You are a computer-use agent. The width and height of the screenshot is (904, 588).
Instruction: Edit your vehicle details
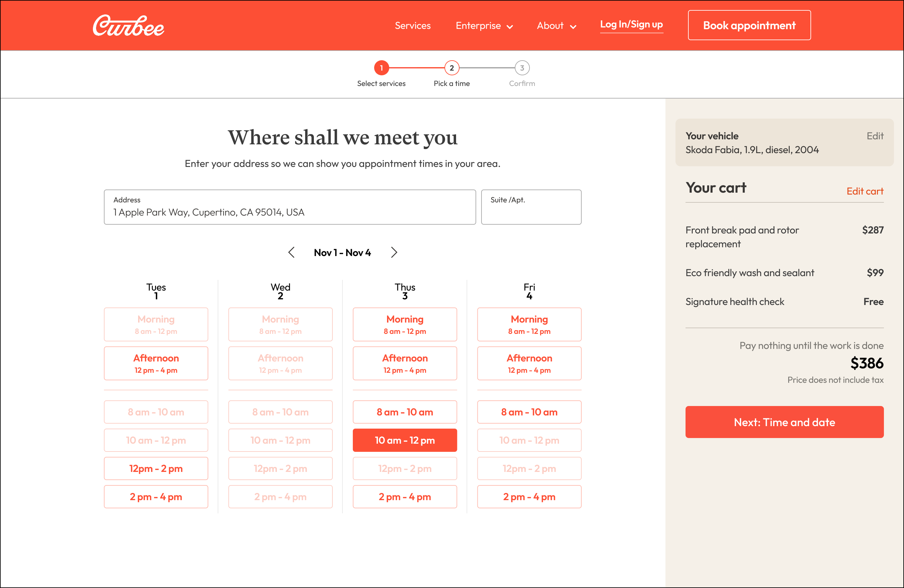coord(875,136)
